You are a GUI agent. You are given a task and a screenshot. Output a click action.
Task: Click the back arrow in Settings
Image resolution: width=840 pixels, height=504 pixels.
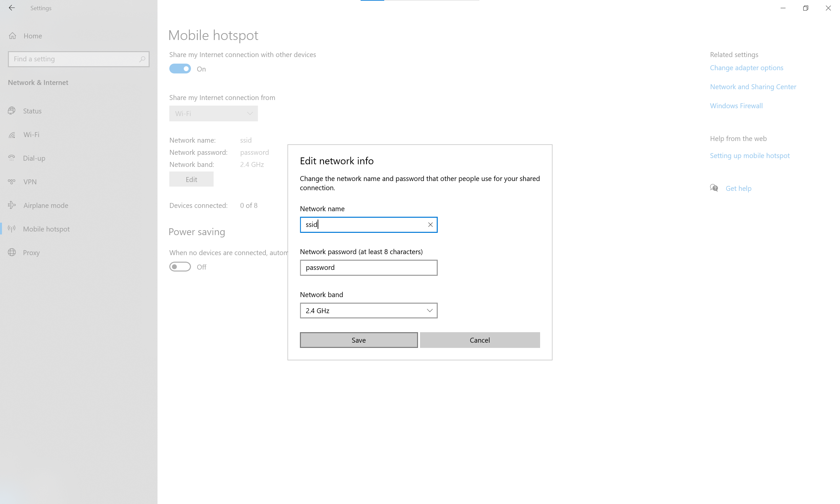pos(11,8)
